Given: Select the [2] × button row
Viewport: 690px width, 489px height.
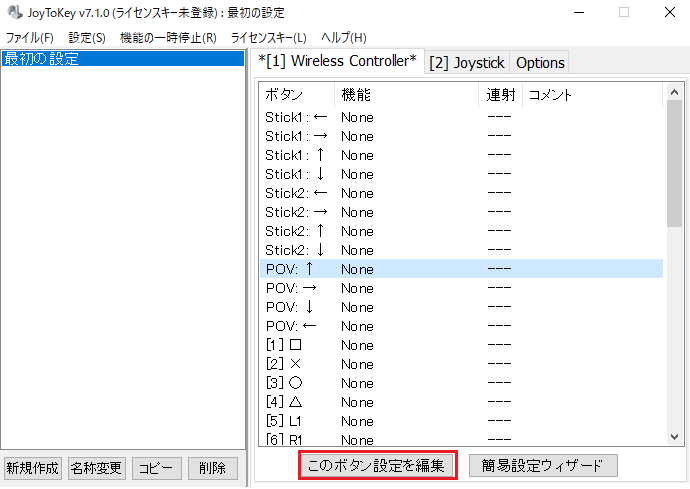Looking at the screenshot, I should click(462, 364).
